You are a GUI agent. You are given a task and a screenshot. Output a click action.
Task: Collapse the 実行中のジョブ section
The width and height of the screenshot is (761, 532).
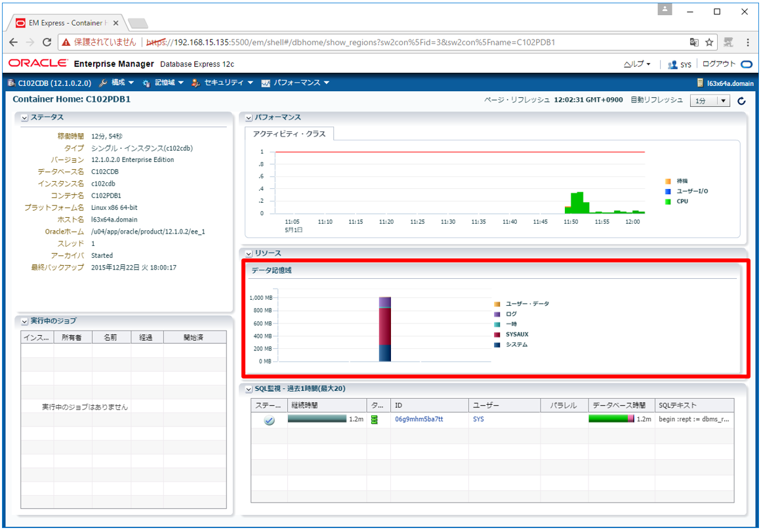[x=24, y=321]
